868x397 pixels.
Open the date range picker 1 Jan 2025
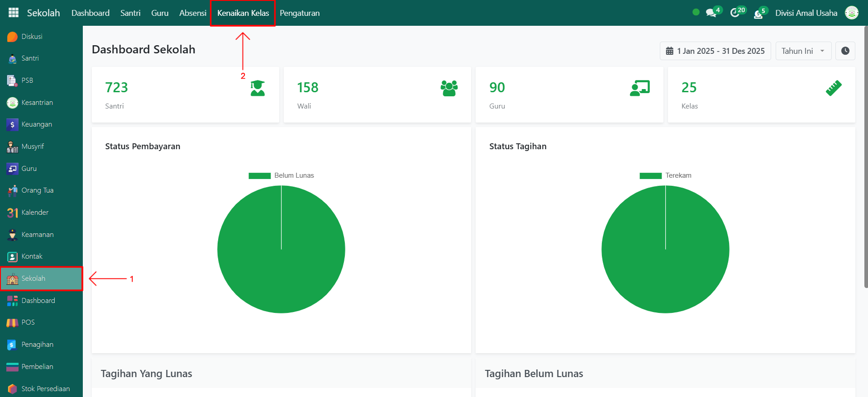(715, 51)
